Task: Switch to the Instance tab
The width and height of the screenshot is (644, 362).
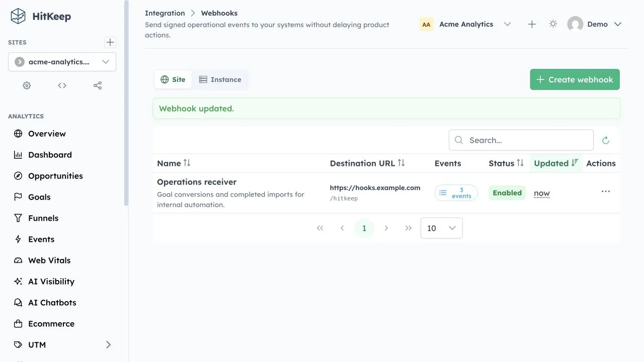Action: (220, 79)
